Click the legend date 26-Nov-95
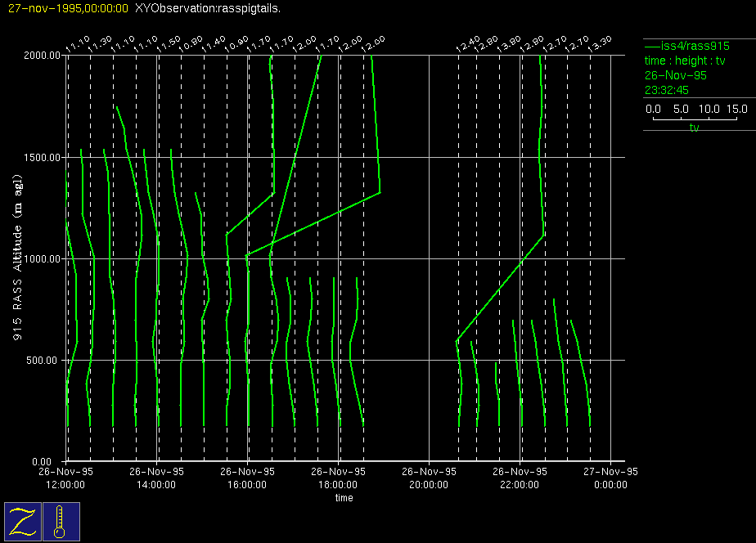 tap(676, 75)
